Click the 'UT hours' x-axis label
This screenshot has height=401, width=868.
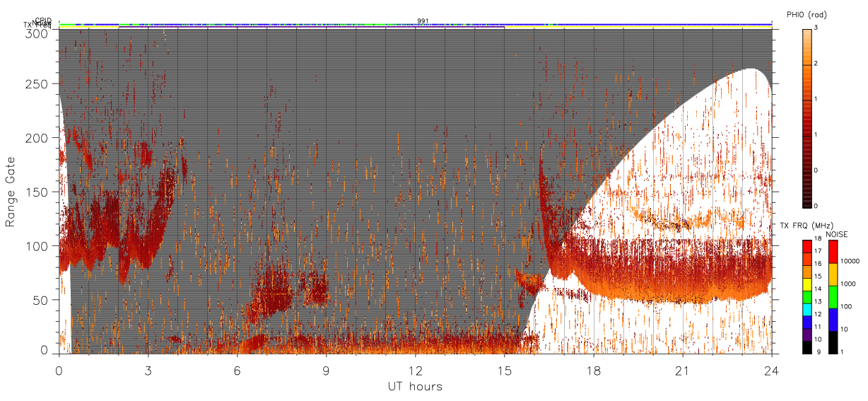[415, 387]
